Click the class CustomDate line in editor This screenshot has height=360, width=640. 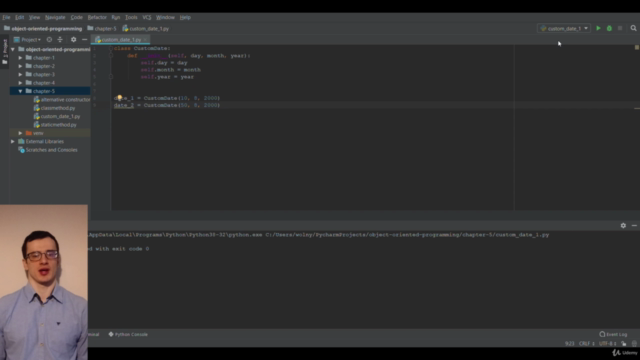(142, 48)
